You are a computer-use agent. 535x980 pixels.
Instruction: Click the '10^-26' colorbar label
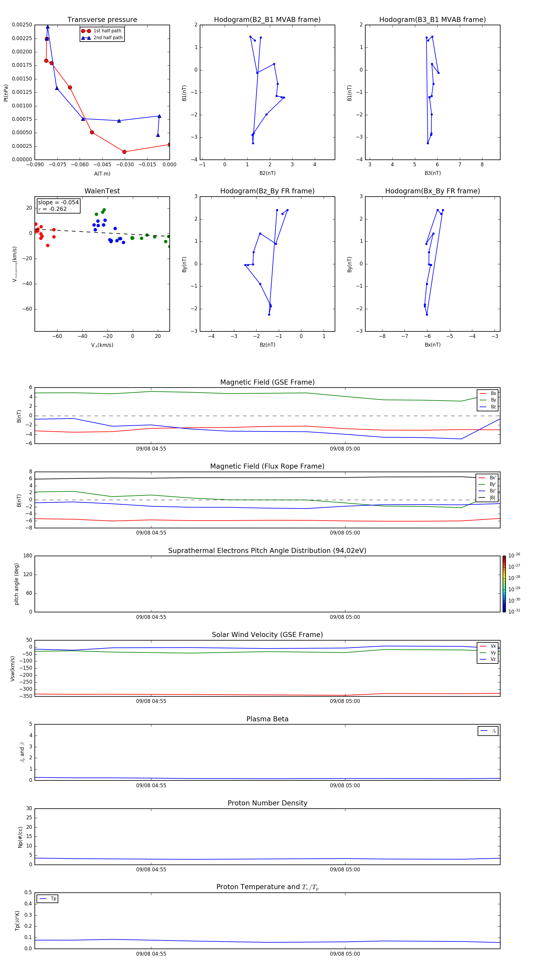point(514,555)
